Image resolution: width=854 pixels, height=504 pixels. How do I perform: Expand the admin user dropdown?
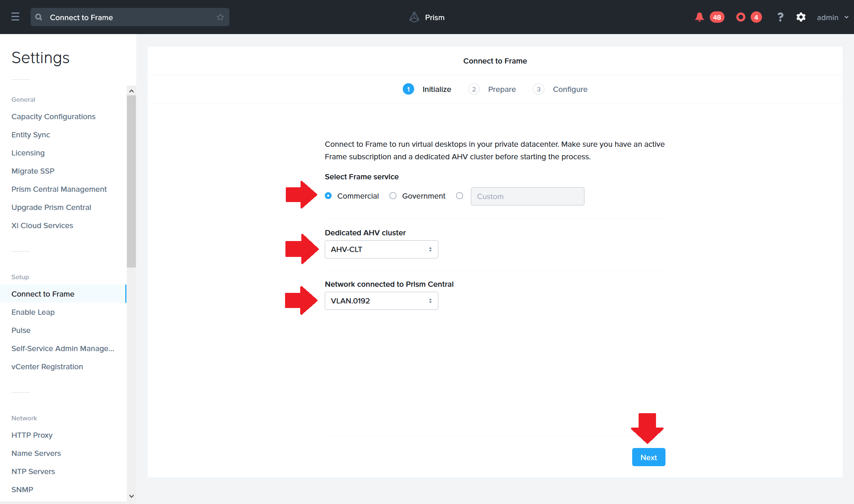(x=832, y=17)
